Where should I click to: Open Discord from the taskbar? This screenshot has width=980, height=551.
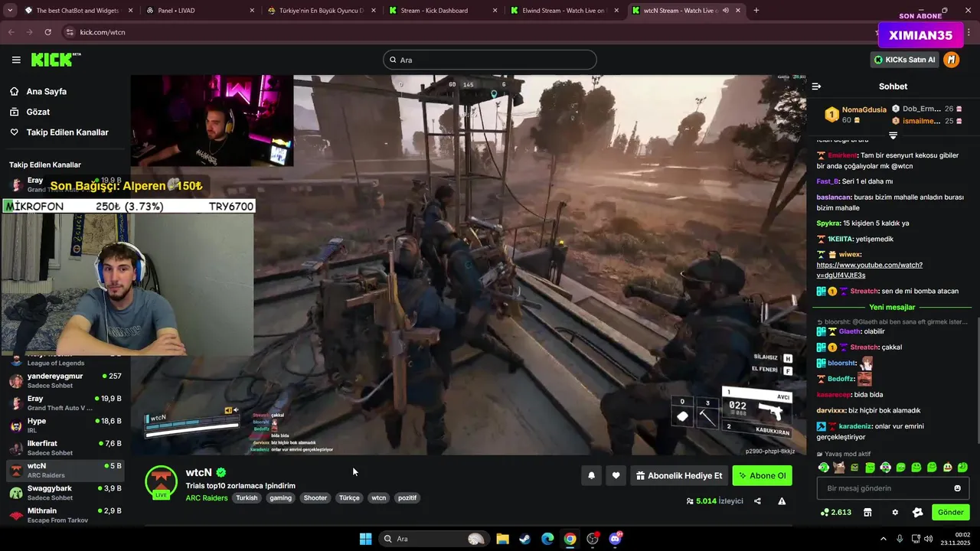click(616, 539)
